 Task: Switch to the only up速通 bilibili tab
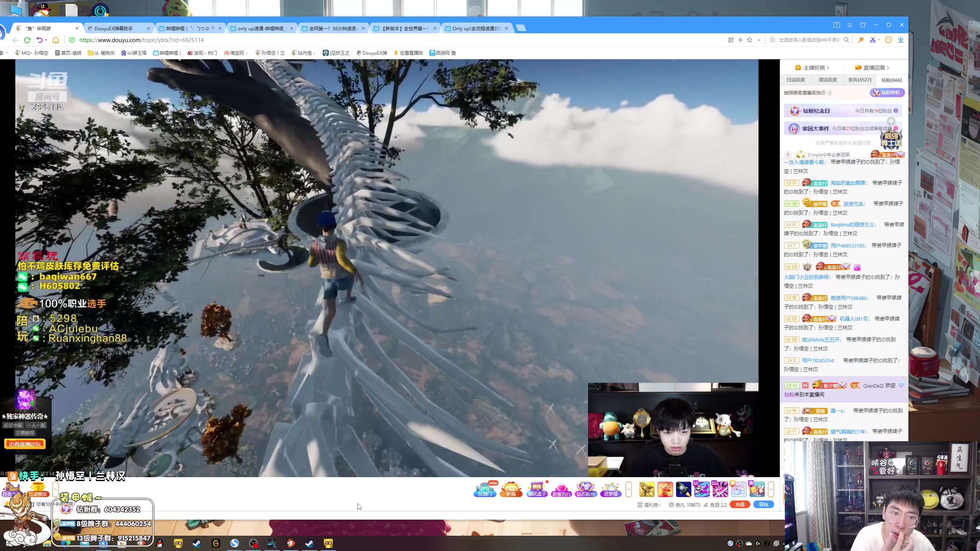(x=262, y=28)
